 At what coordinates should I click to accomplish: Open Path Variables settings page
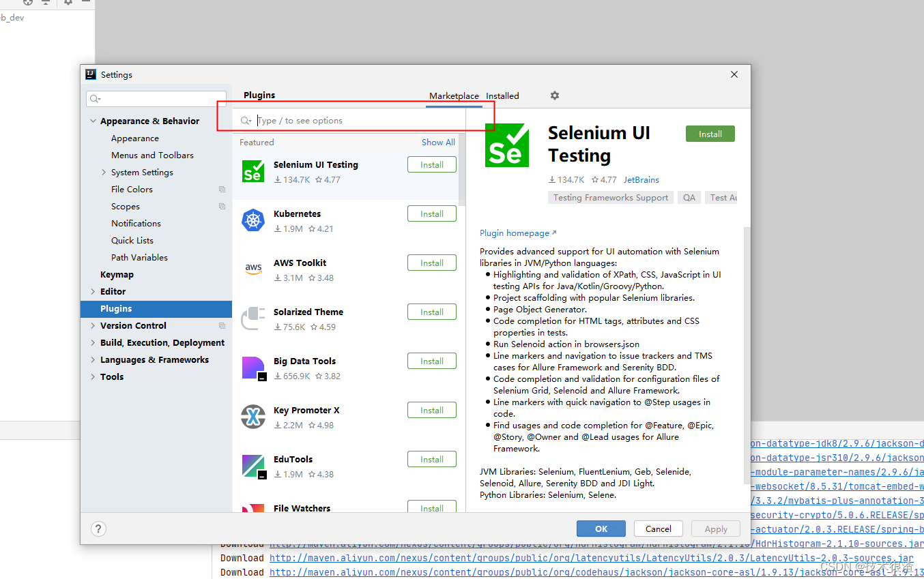pyautogui.click(x=139, y=258)
